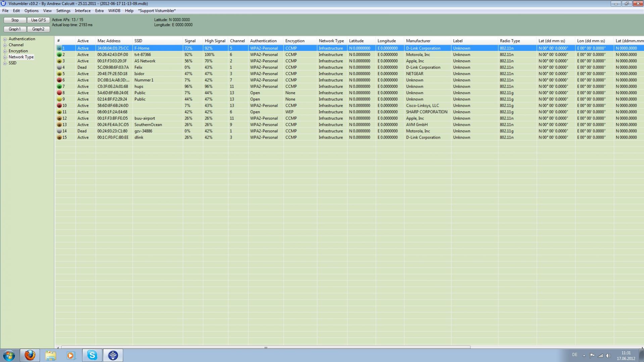
Task: Click red signal icon for row 8
Action: point(59,93)
